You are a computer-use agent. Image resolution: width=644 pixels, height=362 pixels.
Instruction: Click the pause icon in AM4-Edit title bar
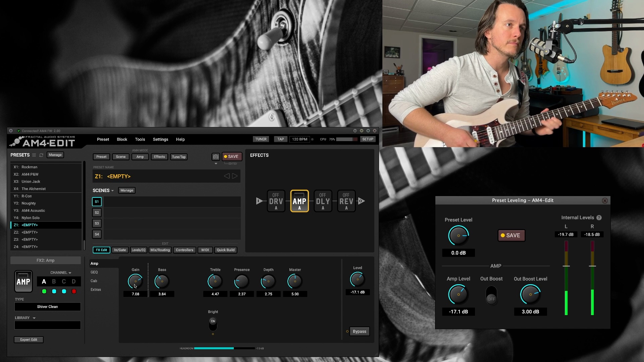[x=11, y=131]
